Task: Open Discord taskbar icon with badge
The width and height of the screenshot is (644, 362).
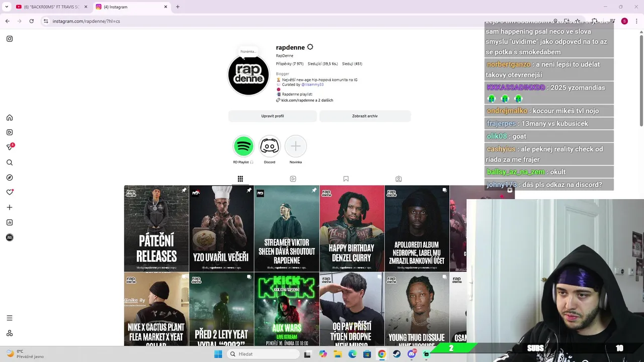Action: click(412, 354)
